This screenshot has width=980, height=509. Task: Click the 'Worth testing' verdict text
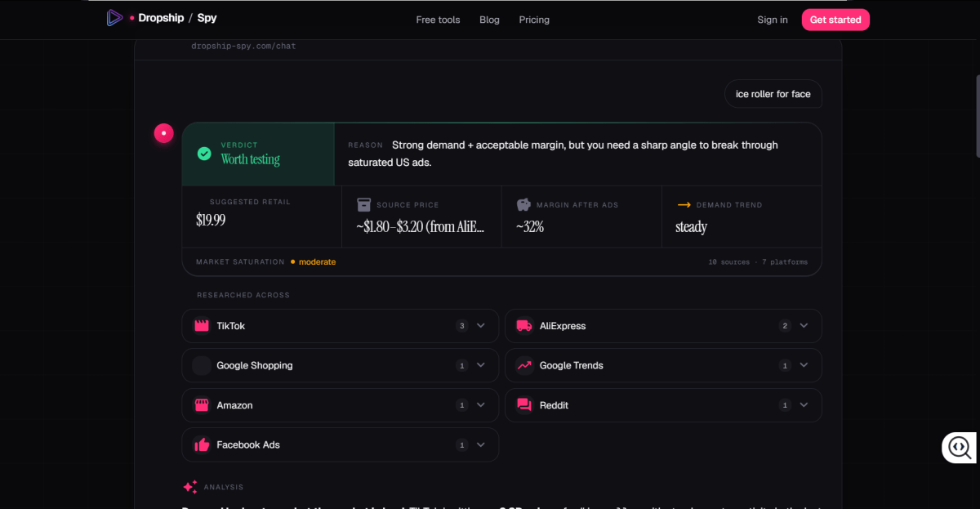(250, 159)
